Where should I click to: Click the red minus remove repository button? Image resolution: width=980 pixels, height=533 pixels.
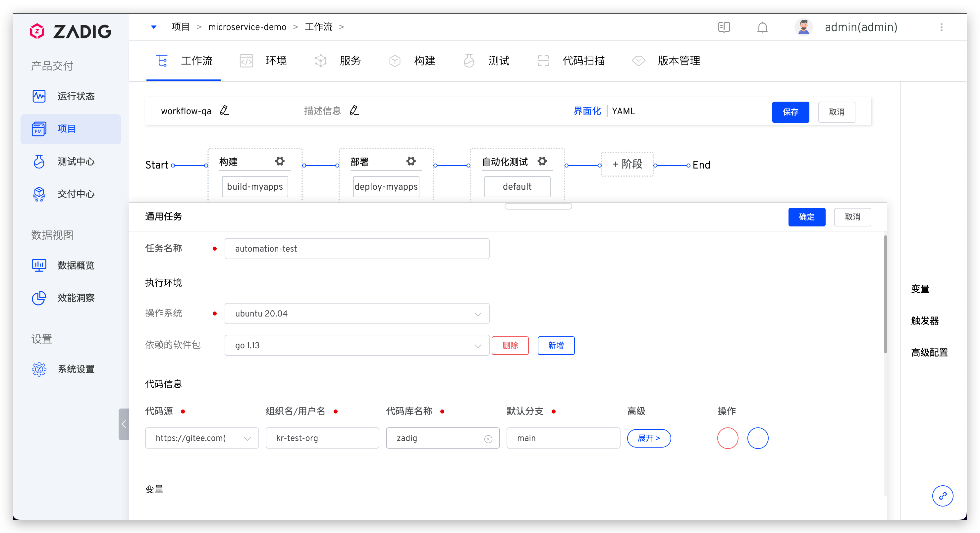728,438
